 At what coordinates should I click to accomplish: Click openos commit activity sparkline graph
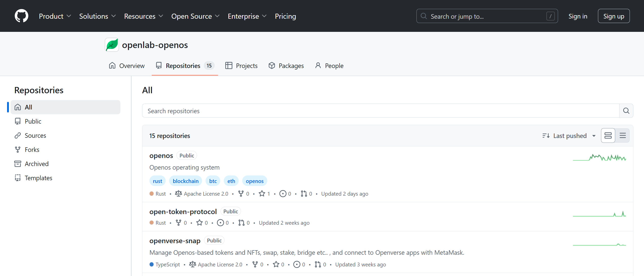[x=599, y=158]
